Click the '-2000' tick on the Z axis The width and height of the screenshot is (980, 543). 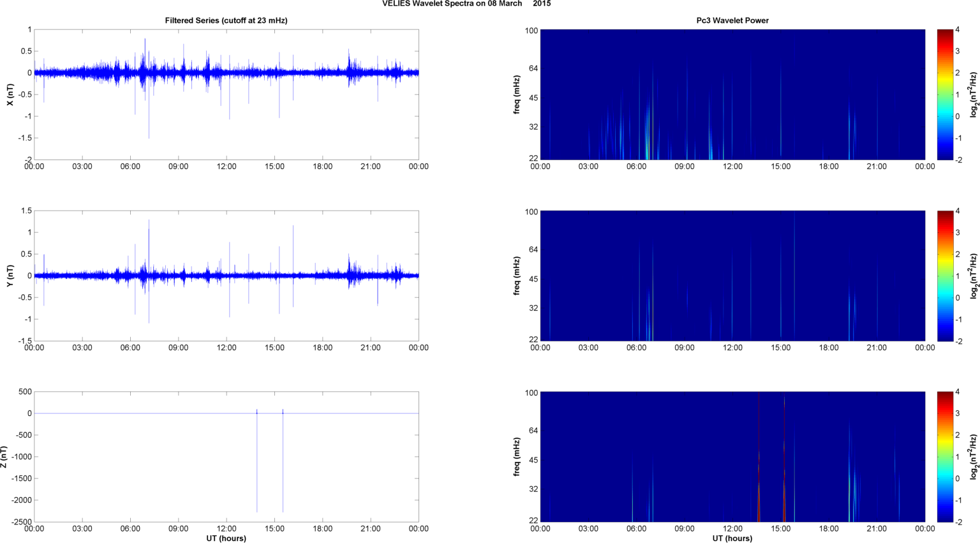(22, 500)
